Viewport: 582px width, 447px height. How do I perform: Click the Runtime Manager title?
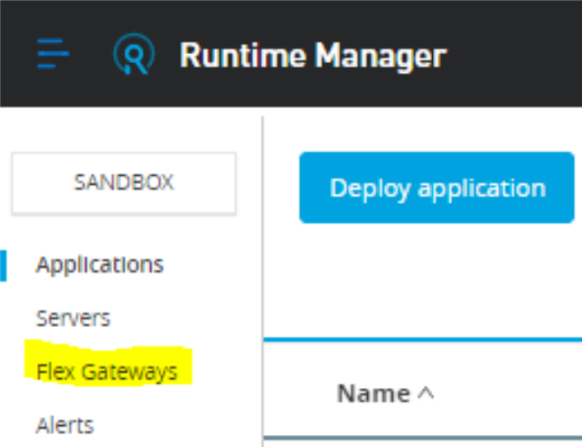click(x=313, y=56)
